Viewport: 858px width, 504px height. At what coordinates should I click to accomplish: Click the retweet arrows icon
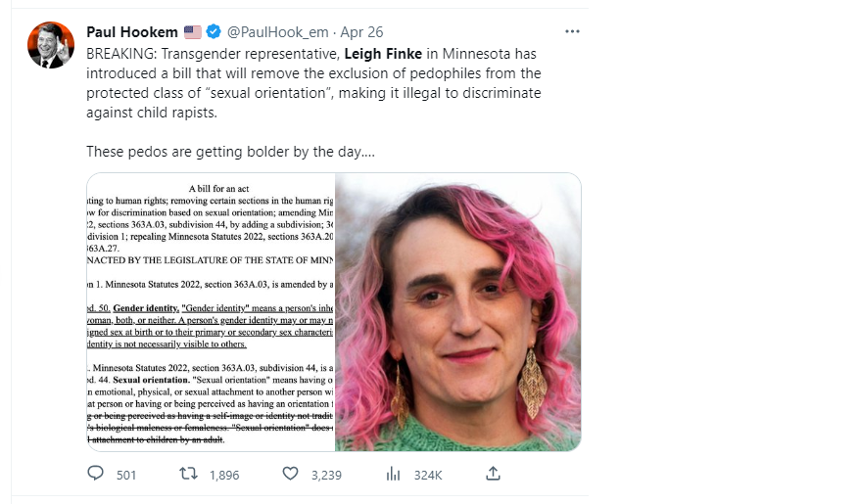pos(189,474)
